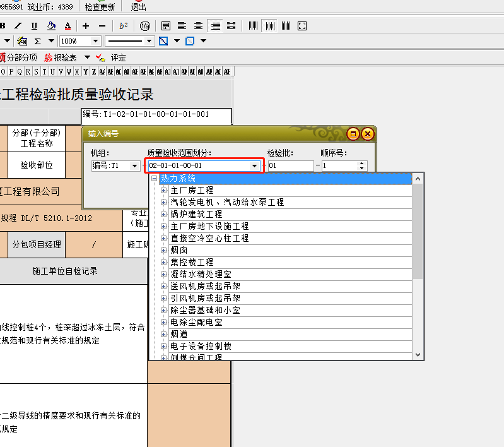Expand 锅炉建筑工程 node
The height and width of the screenshot is (447, 504).
tap(163, 214)
